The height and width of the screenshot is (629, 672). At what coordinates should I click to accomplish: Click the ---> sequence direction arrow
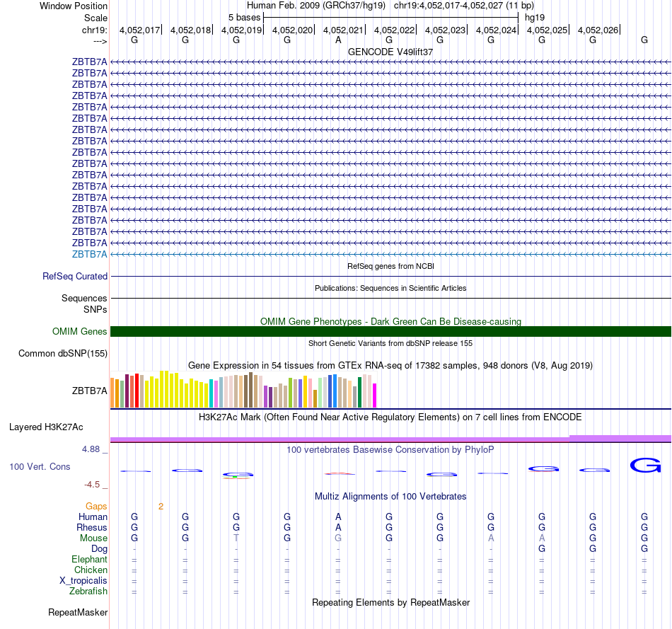point(100,41)
